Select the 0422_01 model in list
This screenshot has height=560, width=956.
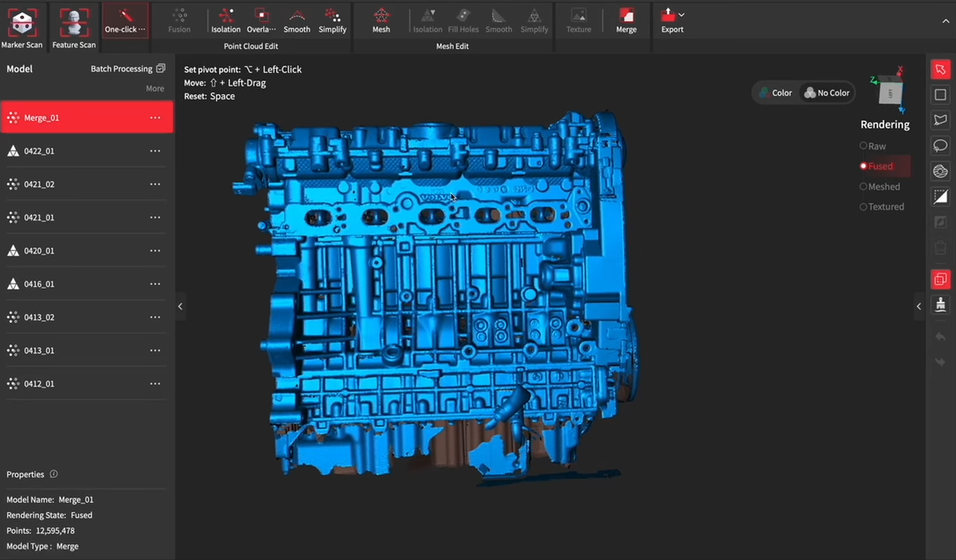pyautogui.click(x=39, y=151)
